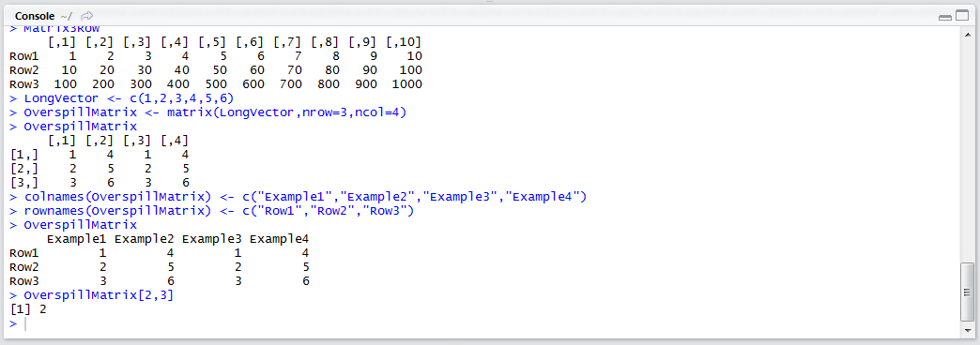Click the view current directory arrow icon
This screenshot has height=345, width=980.
tap(87, 16)
